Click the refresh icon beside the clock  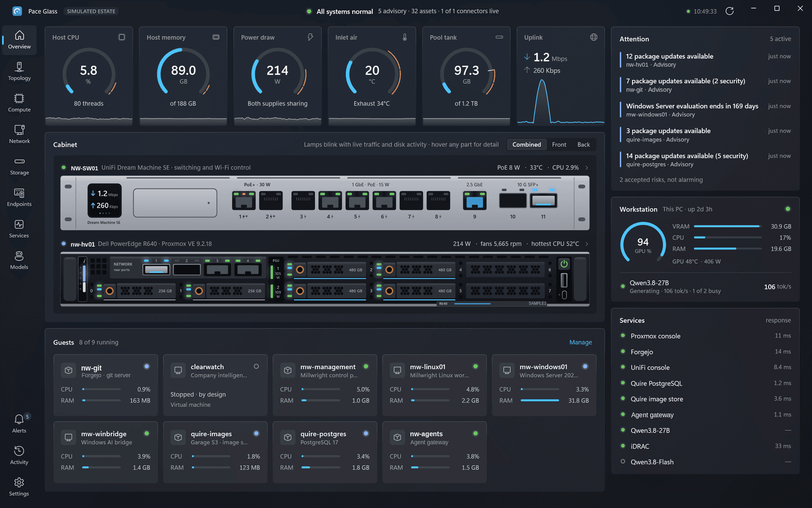click(729, 11)
